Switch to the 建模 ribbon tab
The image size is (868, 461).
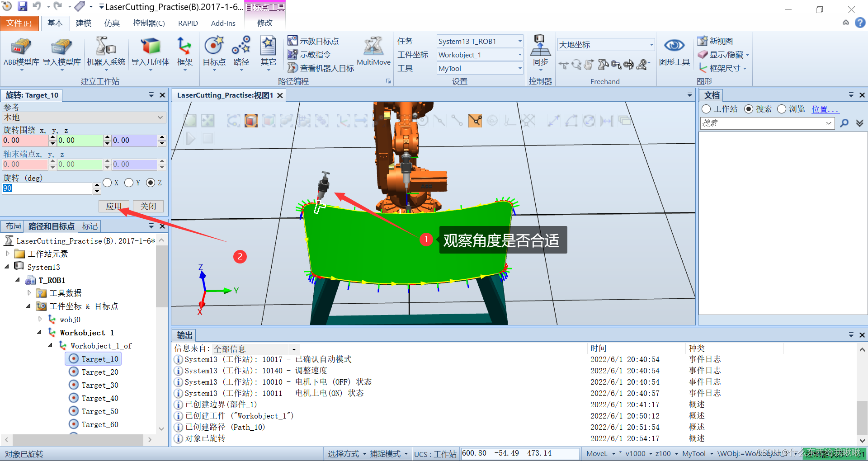(83, 23)
